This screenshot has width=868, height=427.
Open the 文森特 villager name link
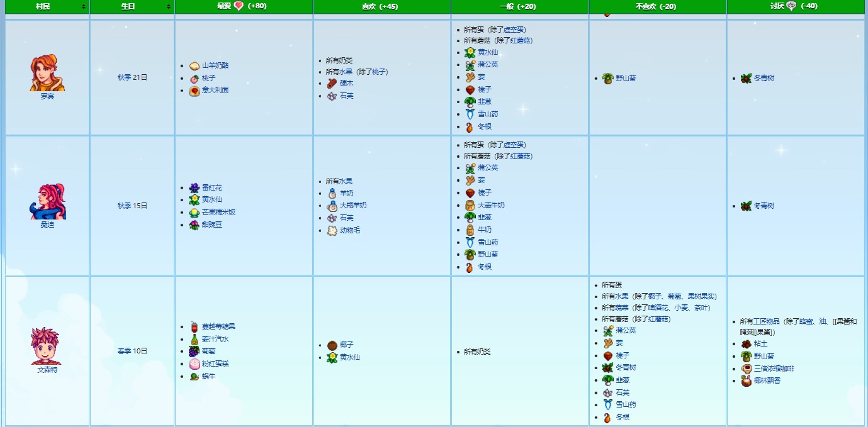[47, 370]
